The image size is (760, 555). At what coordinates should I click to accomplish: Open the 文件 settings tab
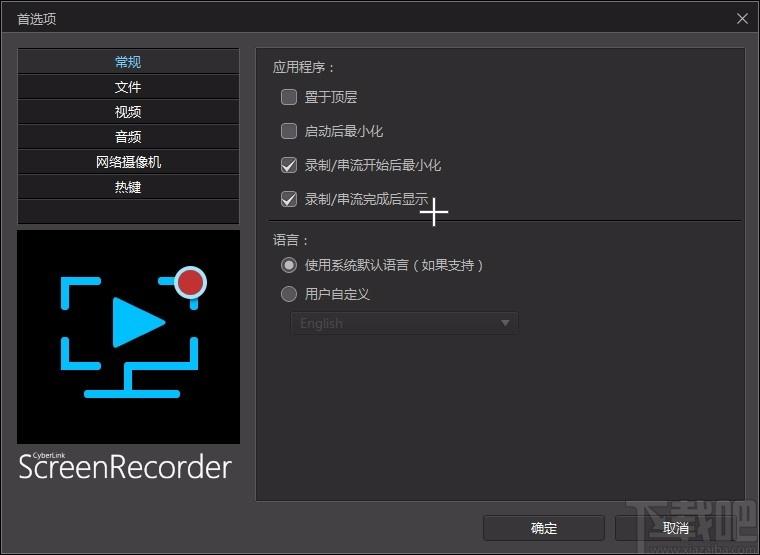coord(128,87)
